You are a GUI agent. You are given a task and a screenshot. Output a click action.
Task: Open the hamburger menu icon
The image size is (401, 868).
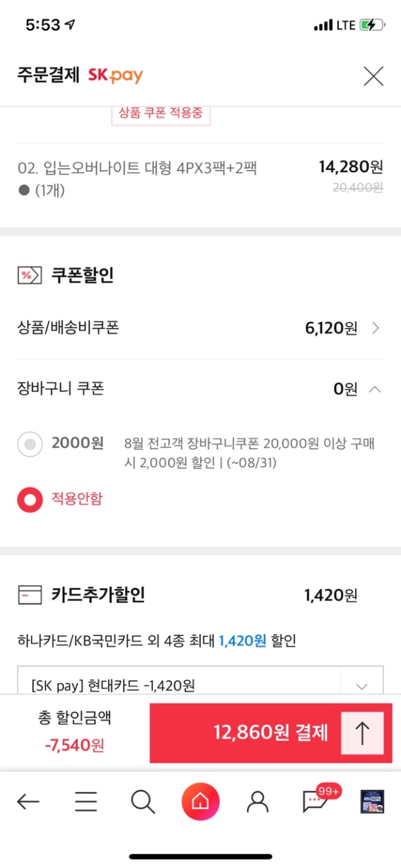[x=86, y=801]
